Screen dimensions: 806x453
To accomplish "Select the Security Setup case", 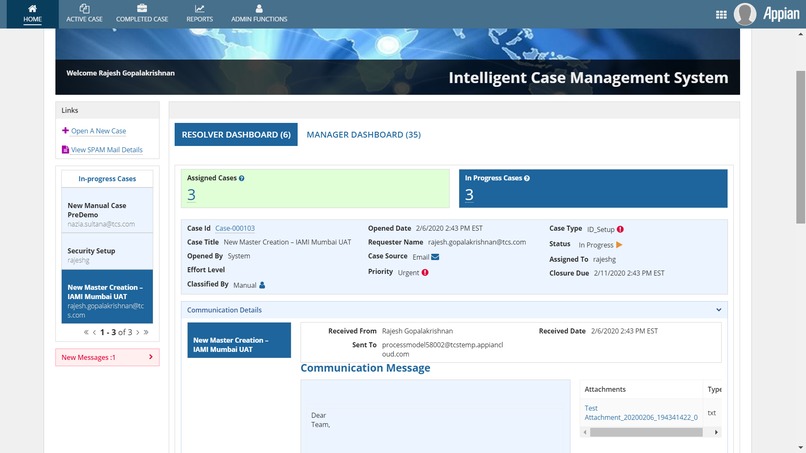I will click(107, 251).
